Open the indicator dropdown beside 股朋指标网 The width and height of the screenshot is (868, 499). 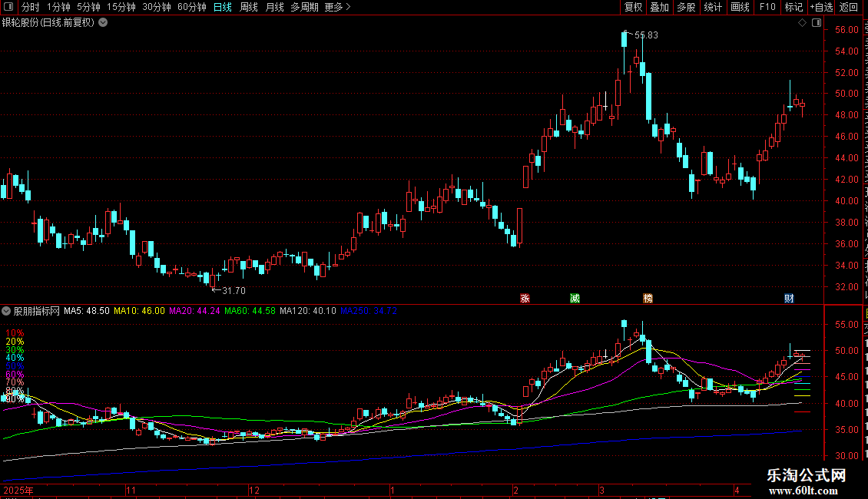pos(6,311)
